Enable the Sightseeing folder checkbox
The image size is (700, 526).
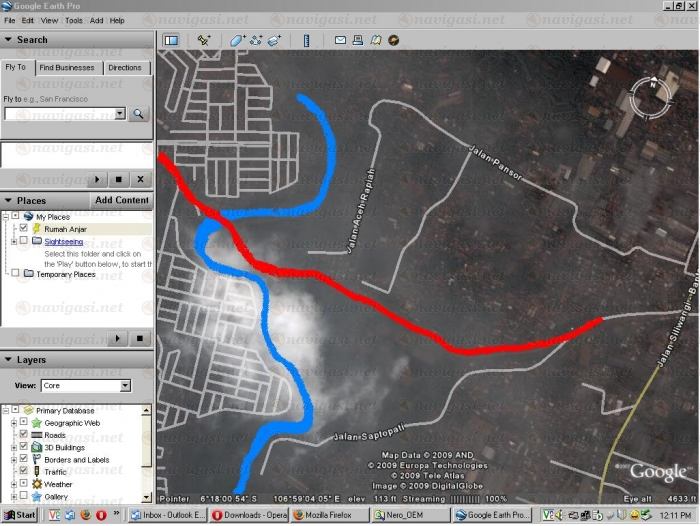click(x=24, y=241)
